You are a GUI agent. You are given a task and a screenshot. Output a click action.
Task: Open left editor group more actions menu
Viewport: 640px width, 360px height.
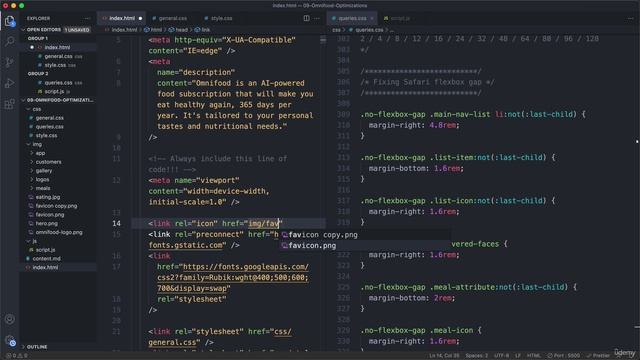point(317,18)
